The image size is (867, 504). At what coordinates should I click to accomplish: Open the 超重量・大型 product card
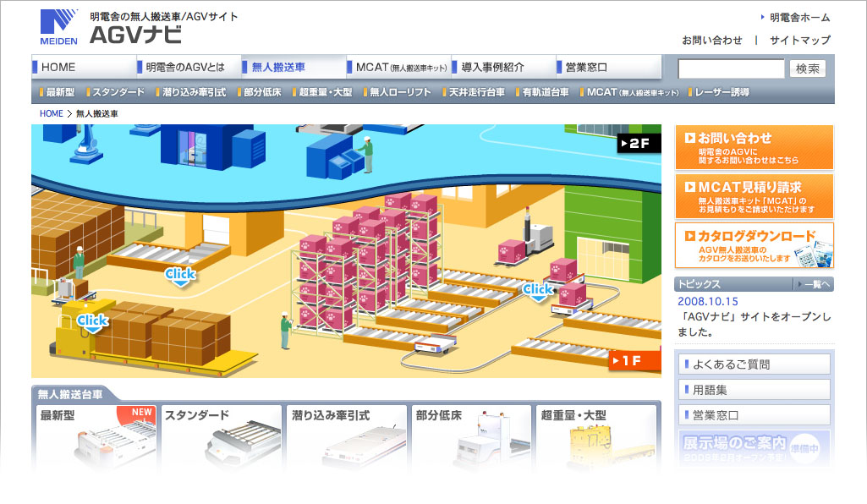coord(596,438)
